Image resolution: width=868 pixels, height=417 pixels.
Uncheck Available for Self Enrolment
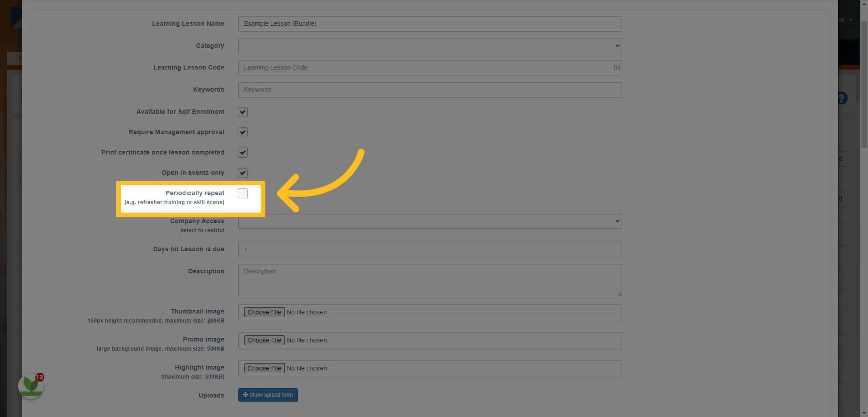point(243,112)
